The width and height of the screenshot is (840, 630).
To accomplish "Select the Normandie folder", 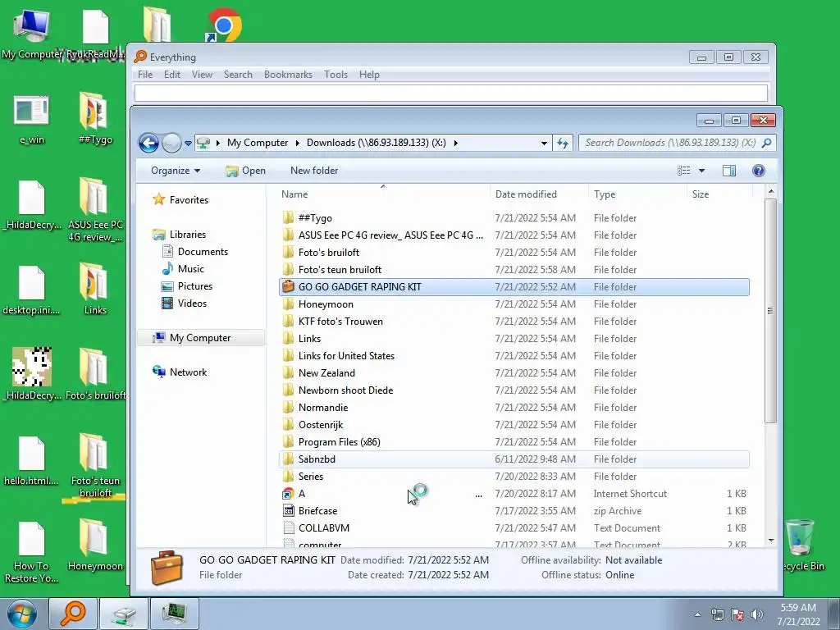I will pyautogui.click(x=514, y=407).
